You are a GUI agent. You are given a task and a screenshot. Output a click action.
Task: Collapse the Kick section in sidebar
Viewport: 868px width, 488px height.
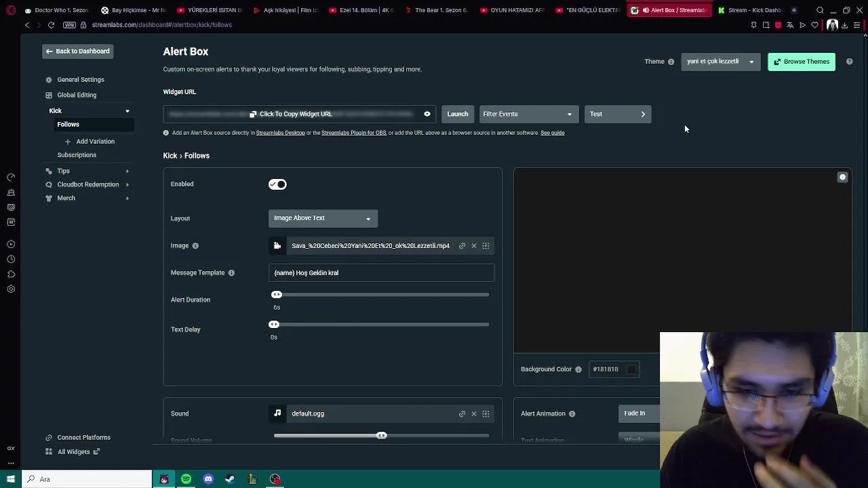[127, 111]
